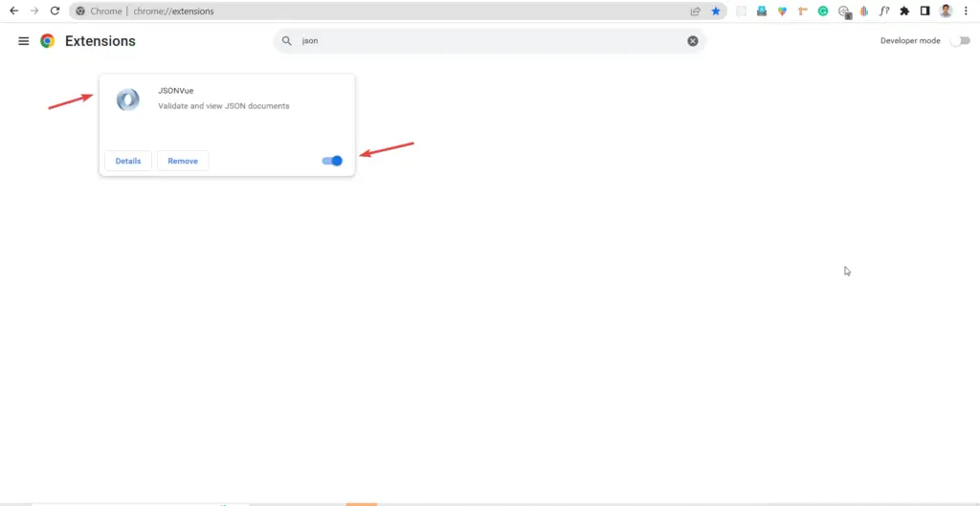Viewport: 980px width, 506px height.
Task: Click the blank white extension icon
Action: pos(742,11)
